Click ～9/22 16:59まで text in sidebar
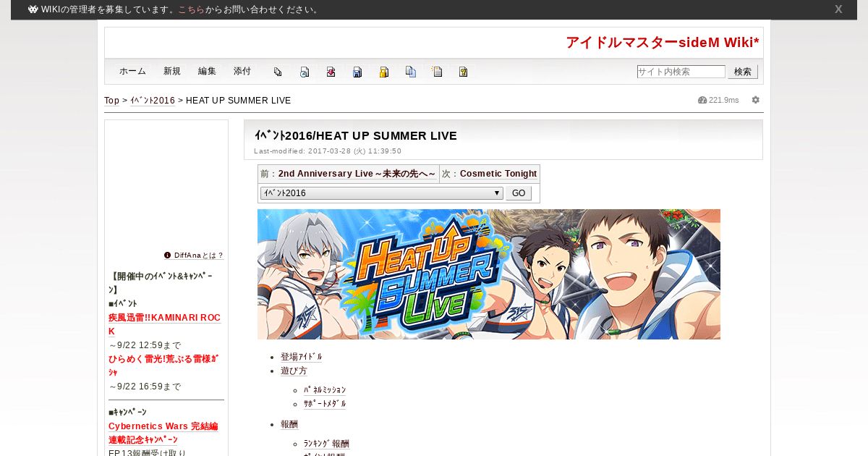Image resolution: width=868 pixels, height=456 pixels. 145,387
